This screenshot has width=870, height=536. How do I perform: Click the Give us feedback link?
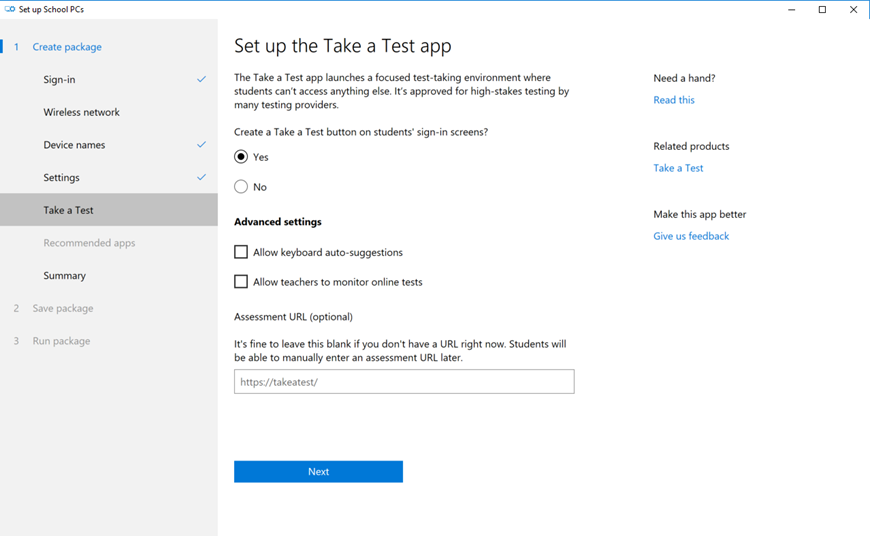click(691, 236)
